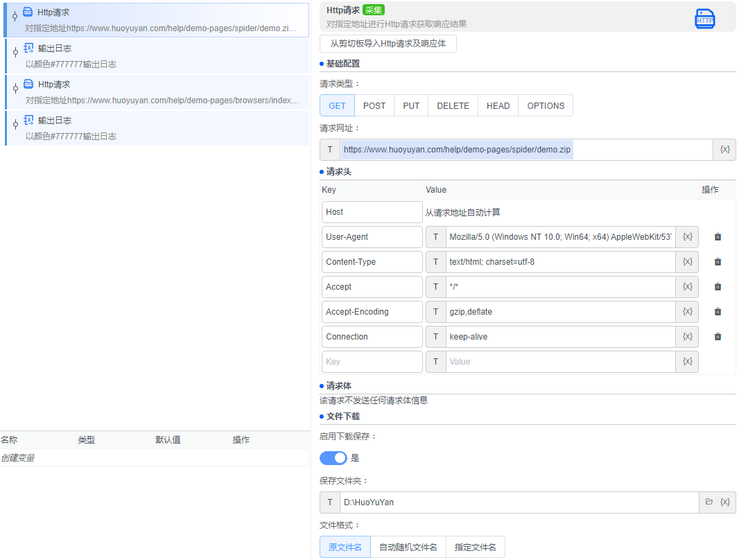The height and width of the screenshot is (560, 739).
Task: Click the empty Key input field
Action: [372, 362]
